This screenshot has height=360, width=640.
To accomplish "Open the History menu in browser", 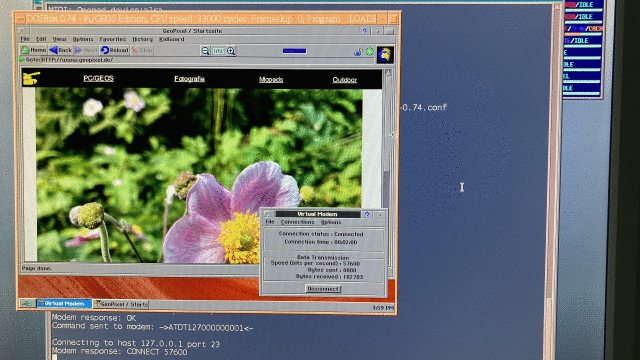I will tap(142, 39).
